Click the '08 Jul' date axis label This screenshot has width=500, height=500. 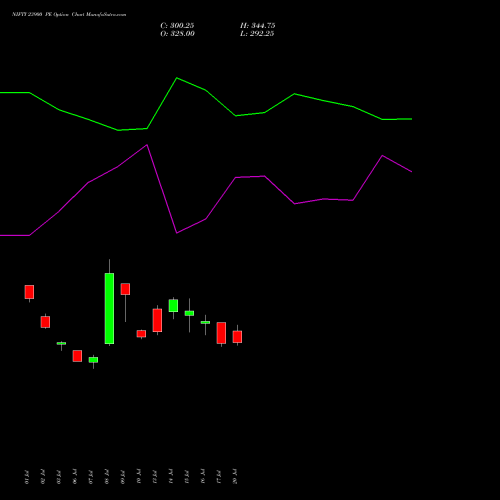[107, 477]
